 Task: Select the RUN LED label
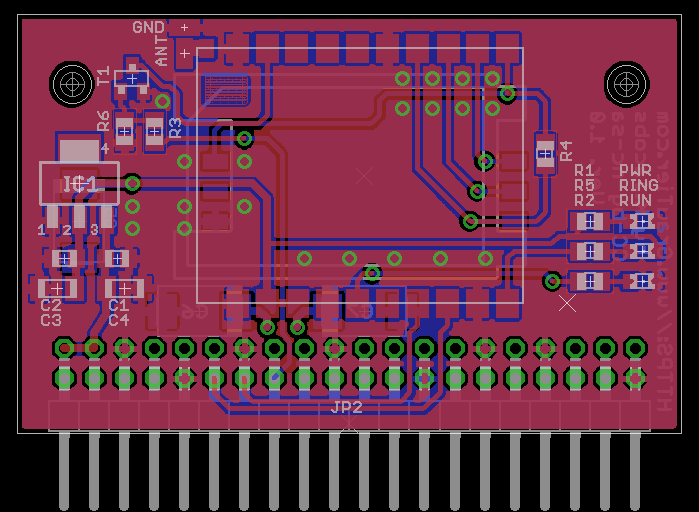pos(635,201)
